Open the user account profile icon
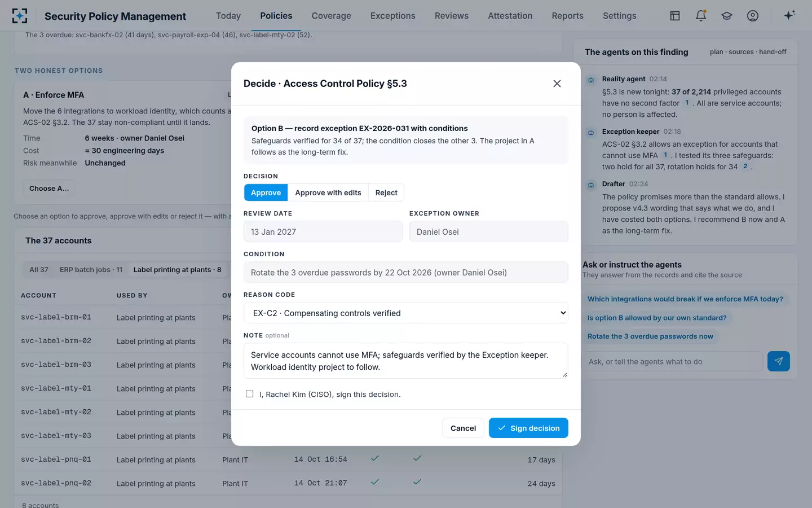Image resolution: width=812 pixels, height=508 pixels. coord(753,16)
